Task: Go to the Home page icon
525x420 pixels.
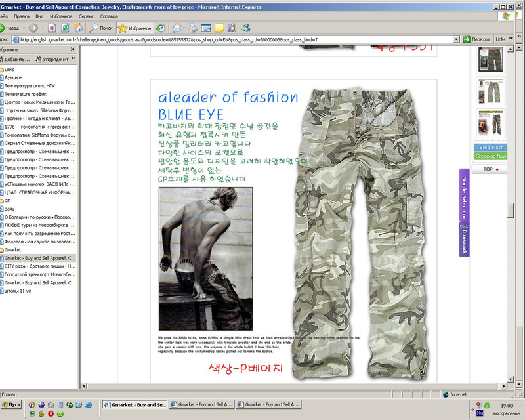Action: pos(78,28)
